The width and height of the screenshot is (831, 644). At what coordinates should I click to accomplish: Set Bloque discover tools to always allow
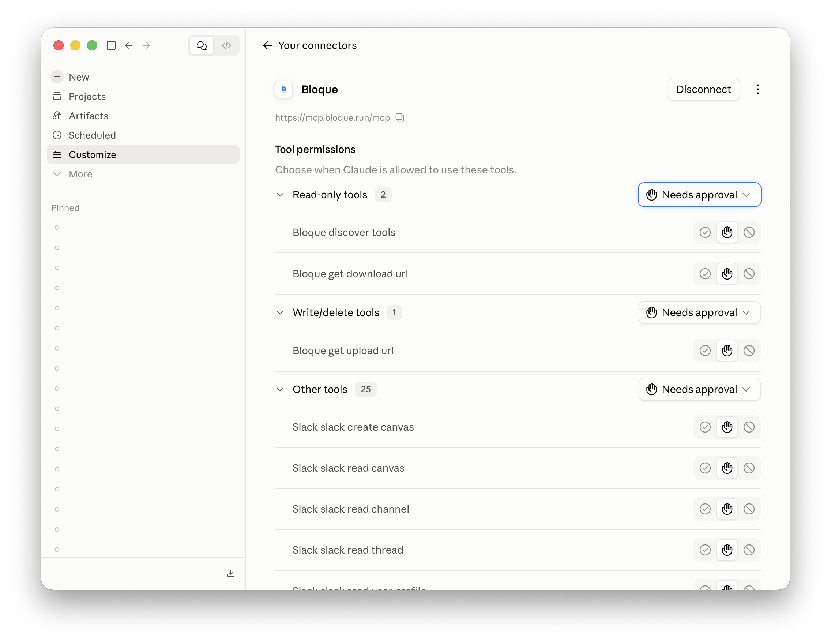tap(705, 232)
